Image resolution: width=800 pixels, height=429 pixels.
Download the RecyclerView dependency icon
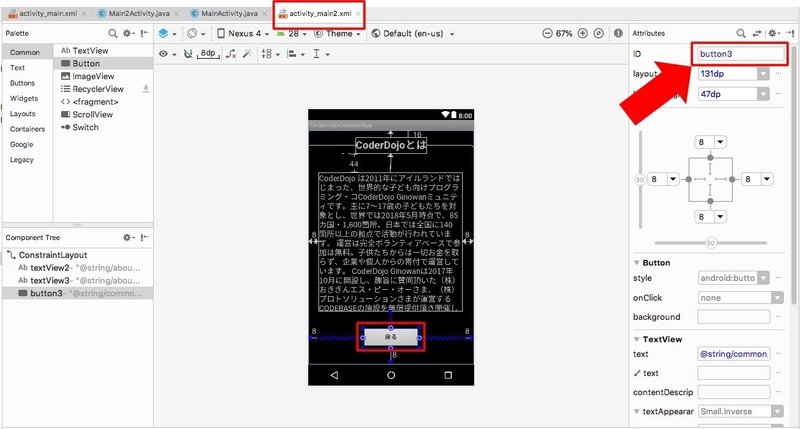(x=146, y=89)
